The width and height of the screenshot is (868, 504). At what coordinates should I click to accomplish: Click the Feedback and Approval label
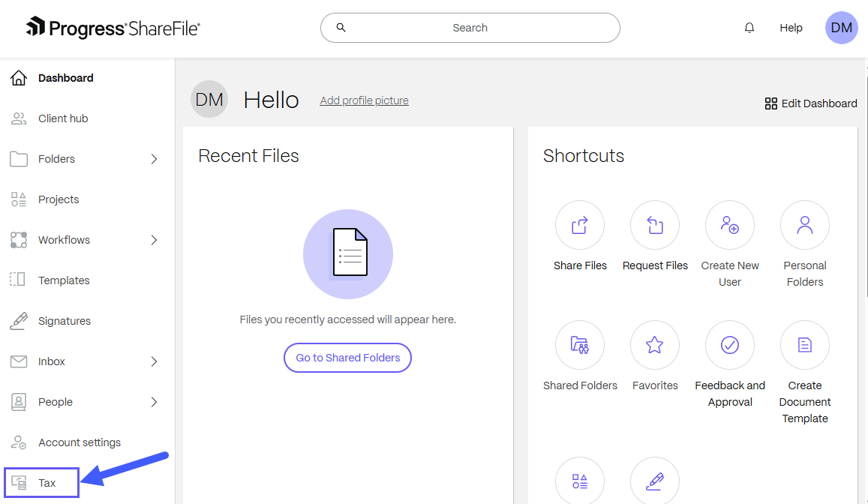(730, 394)
